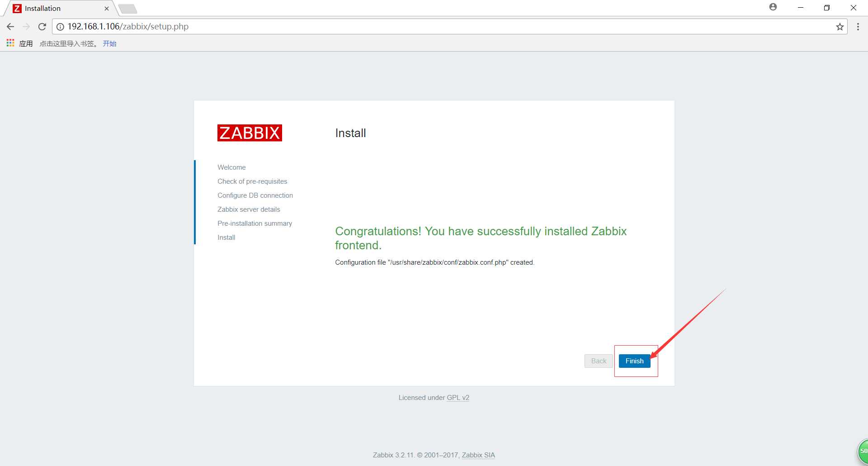Restore down the browser window
This screenshot has width=868, height=466.
point(826,8)
